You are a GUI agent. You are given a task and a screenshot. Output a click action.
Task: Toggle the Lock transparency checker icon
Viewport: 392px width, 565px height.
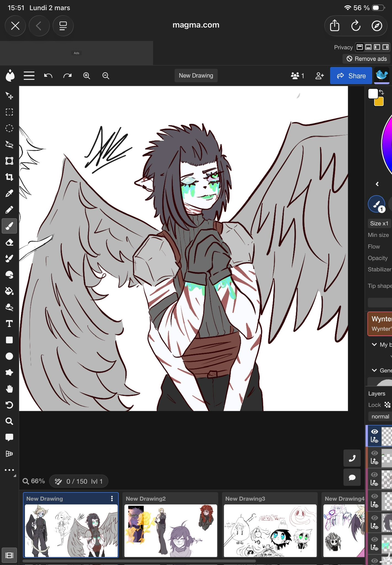[387, 405]
